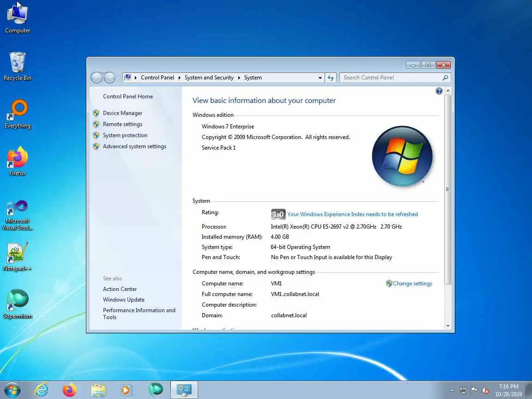Open Performance Information and Tools
The width and height of the screenshot is (532, 399).
pyautogui.click(x=139, y=314)
